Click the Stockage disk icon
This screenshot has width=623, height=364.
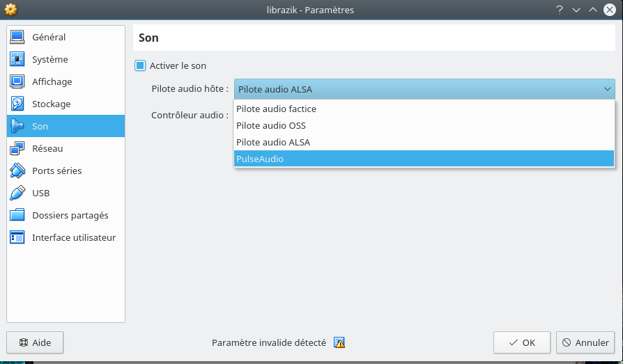coord(17,104)
